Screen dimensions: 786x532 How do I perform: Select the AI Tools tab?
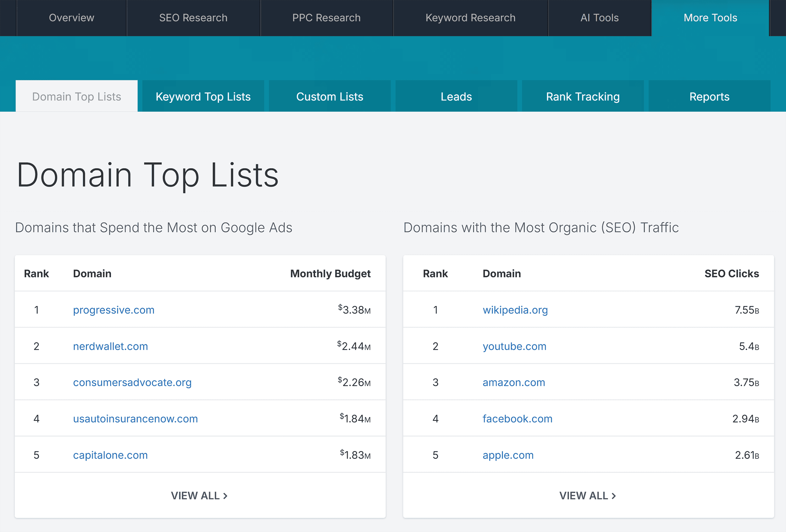(x=600, y=18)
